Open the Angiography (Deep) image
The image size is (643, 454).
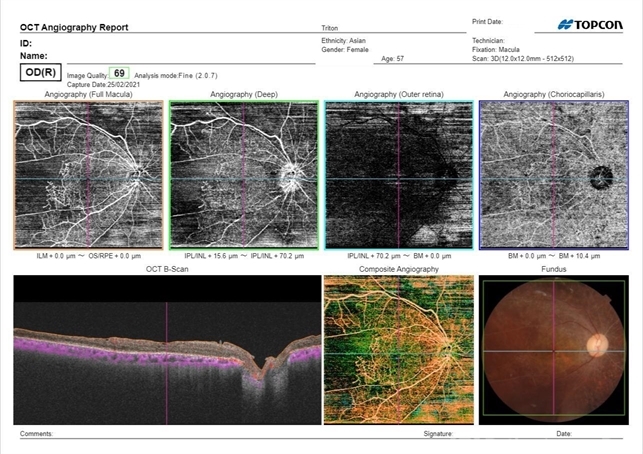tap(244, 176)
